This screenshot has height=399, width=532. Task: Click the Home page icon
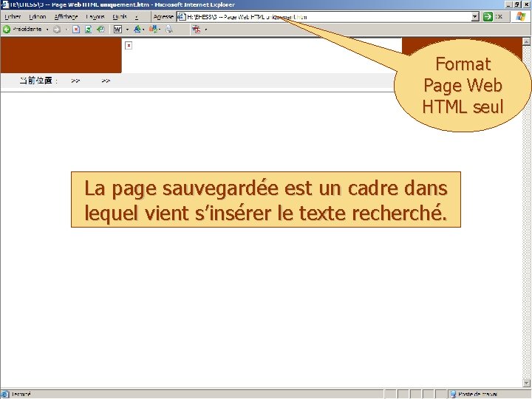click(100, 30)
